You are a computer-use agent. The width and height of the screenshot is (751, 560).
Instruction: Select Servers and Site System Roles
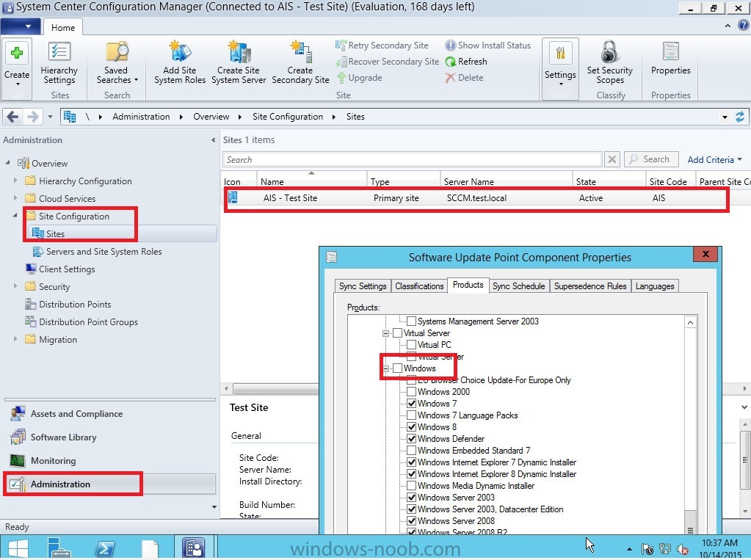point(97,252)
